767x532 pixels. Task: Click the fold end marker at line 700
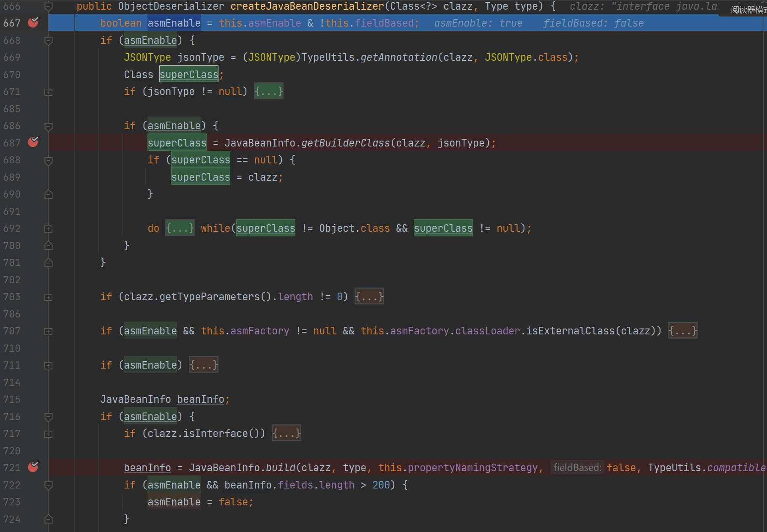click(49, 245)
